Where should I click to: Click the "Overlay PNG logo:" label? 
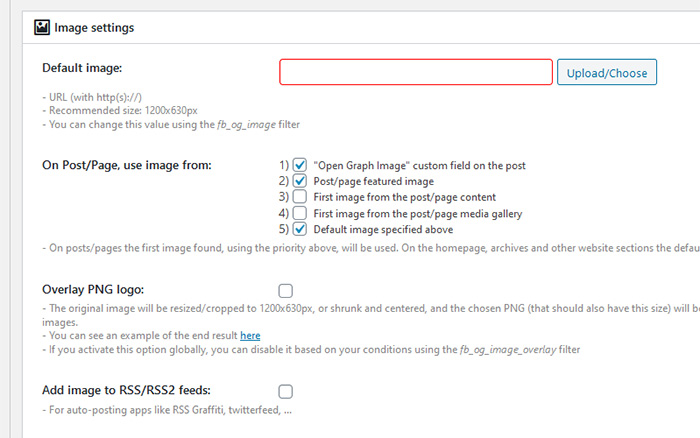pos(93,290)
